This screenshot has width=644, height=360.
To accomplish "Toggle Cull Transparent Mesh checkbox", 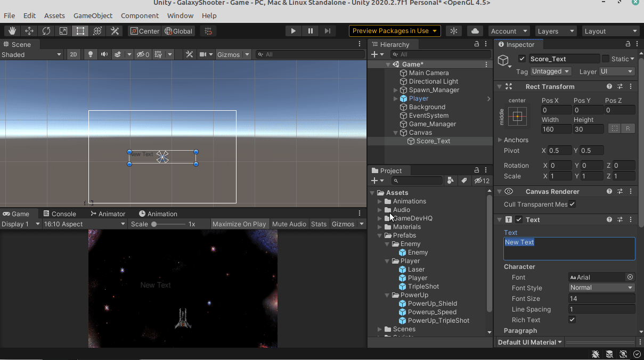I will click(x=572, y=204).
